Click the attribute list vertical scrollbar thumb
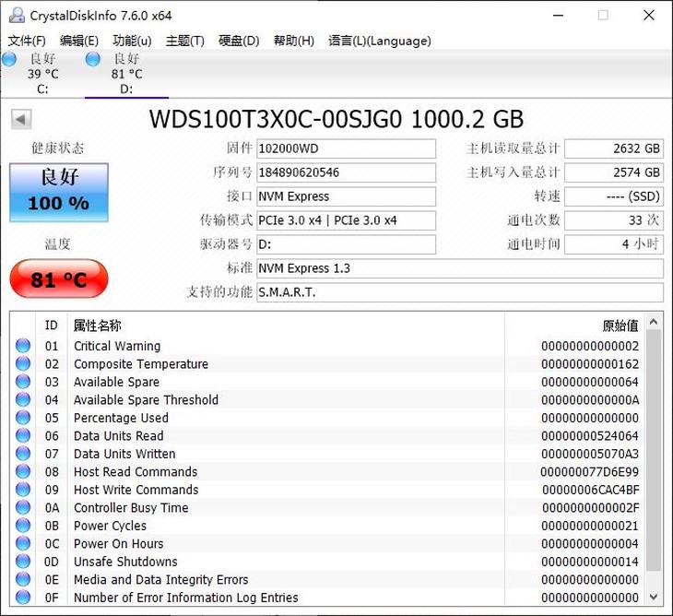This screenshot has height=616, width=673. (x=654, y=450)
